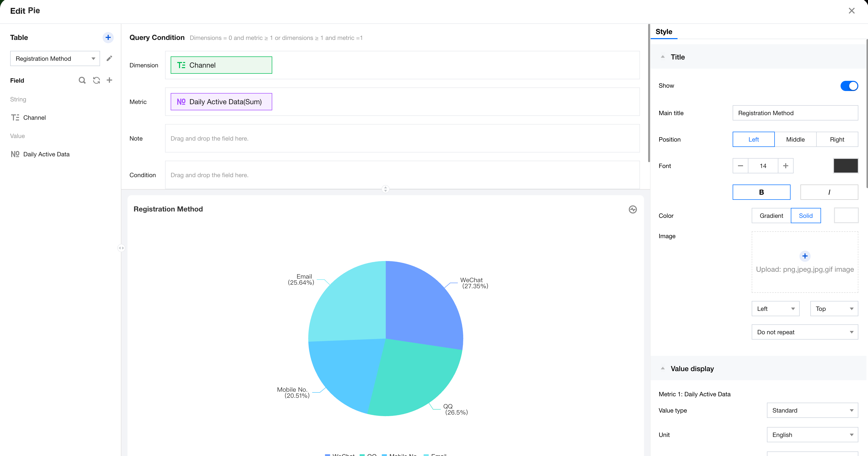Viewport: 868px width, 456px height.
Task: Toggle italic title formatting
Action: pyautogui.click(x=829, y=192)
